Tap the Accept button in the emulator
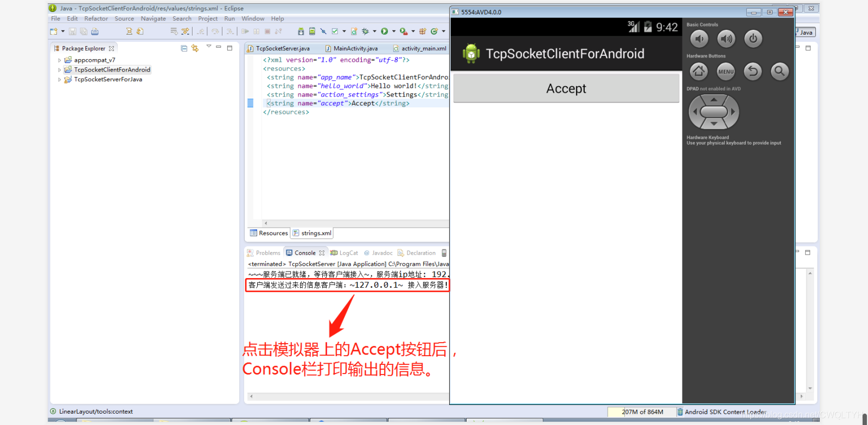This screenshot has width=868, height=425. (566, 88)
